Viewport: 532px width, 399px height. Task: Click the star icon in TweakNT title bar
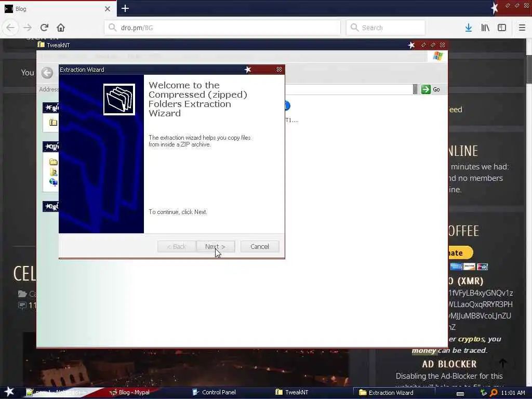coord(411,45)
